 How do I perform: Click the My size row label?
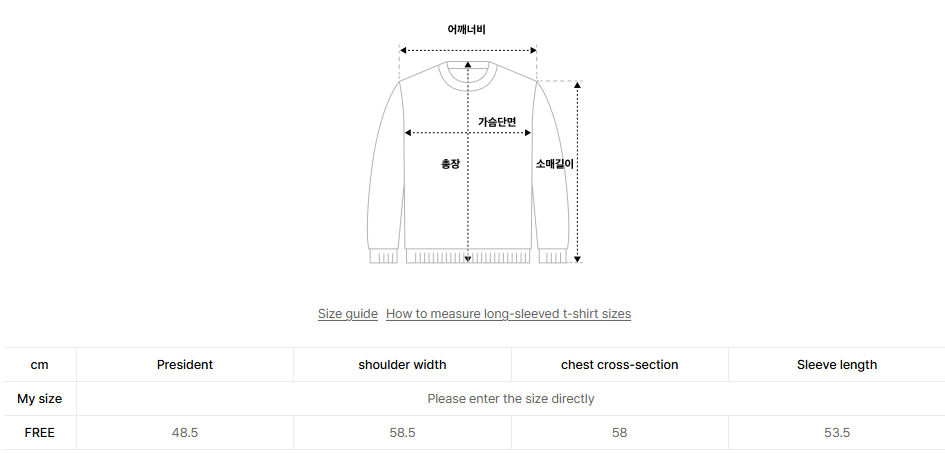coord(40,399)
